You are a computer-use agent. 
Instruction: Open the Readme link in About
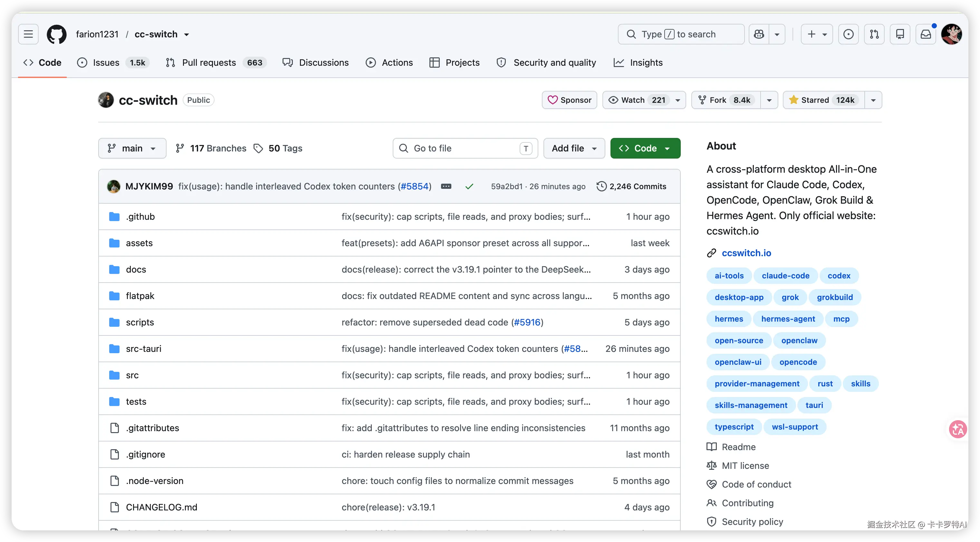738,447
